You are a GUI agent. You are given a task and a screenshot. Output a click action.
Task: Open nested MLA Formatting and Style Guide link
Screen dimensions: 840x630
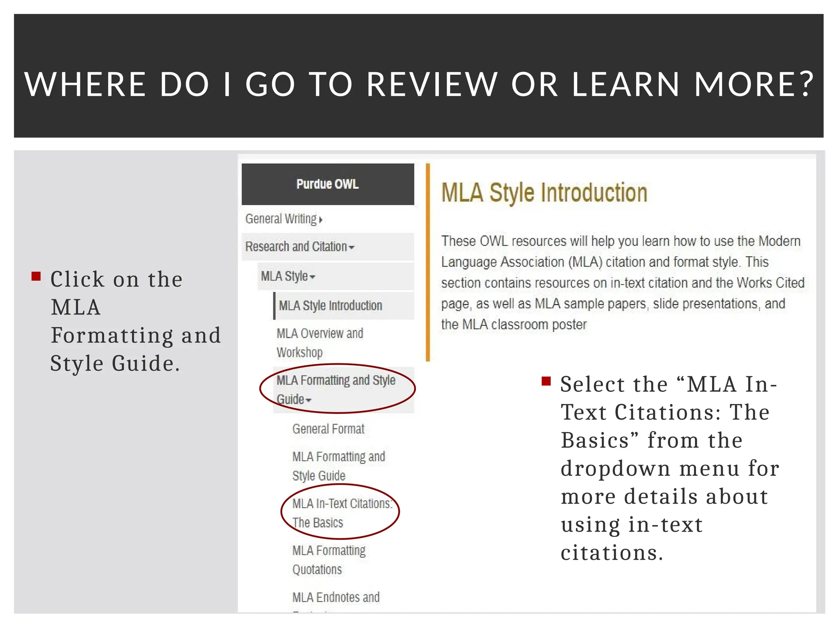(x=338, y=466)
